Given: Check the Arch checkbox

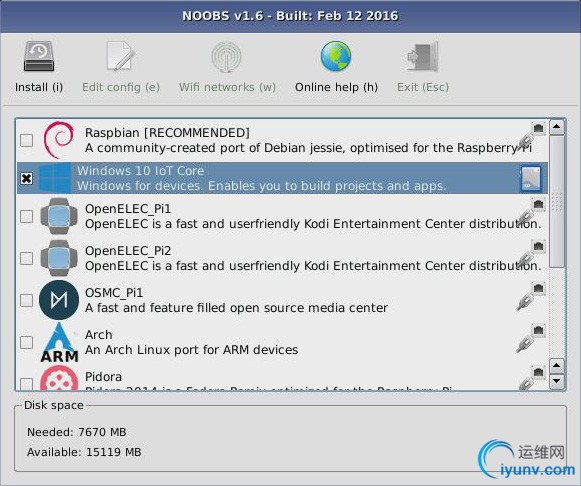Looking at the screenshot, I should coord(26,342).
